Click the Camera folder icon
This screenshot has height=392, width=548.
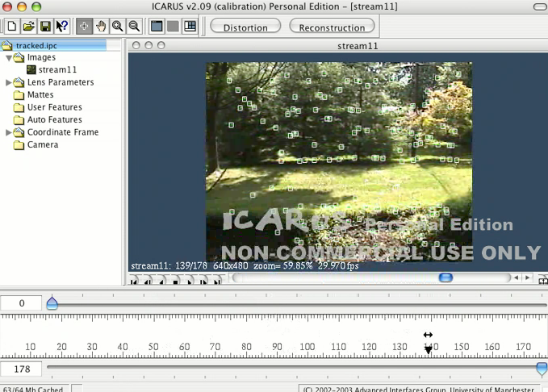click(x=19, y=145)
